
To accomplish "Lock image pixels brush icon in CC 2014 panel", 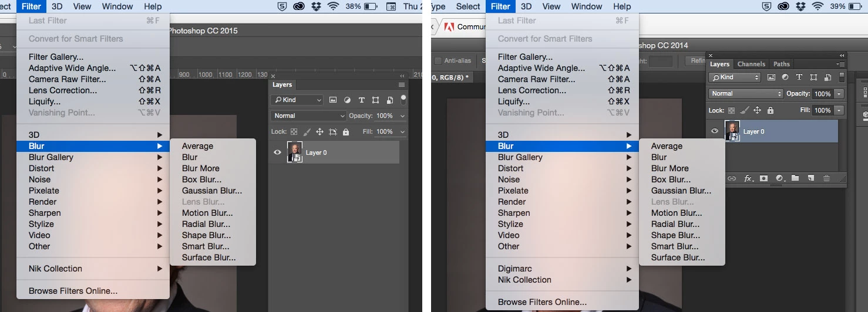I will click(x=744, y=110).
